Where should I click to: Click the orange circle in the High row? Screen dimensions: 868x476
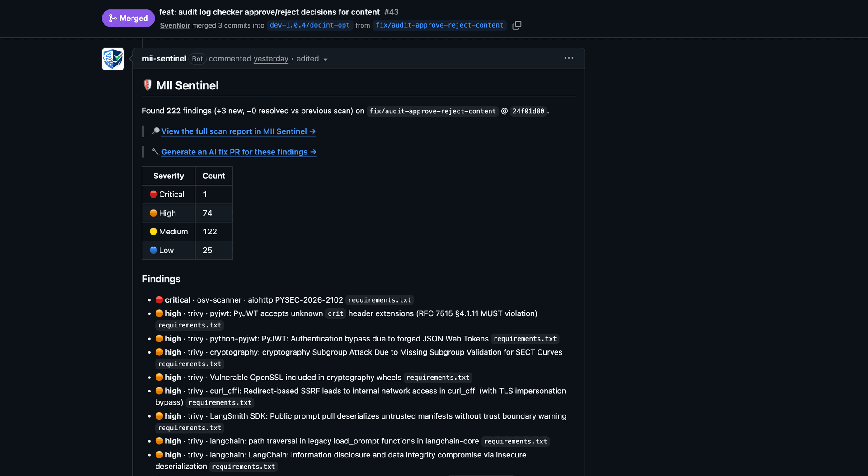(x=153, y=213)
